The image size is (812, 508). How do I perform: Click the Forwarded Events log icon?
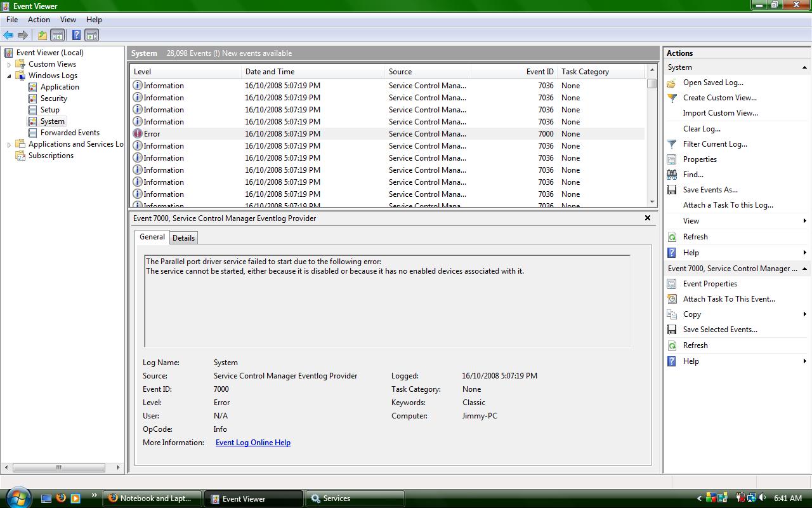tap(32, 133)
